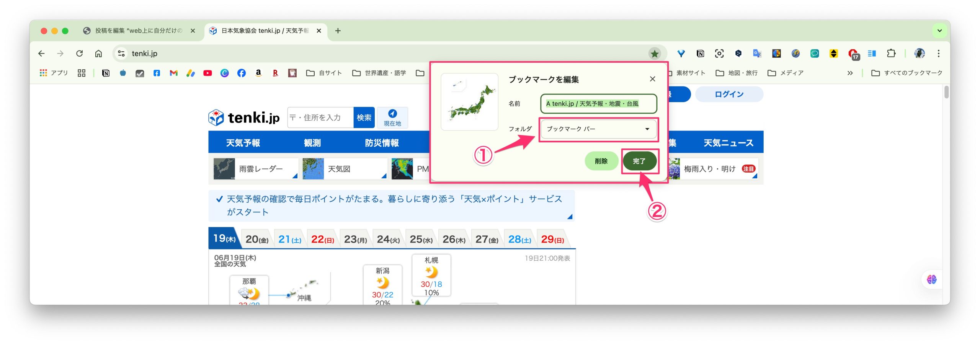Viewport: 980px width, 344px height.
Task: Click the 〒・住所を入力 search field
Action: 320,117
